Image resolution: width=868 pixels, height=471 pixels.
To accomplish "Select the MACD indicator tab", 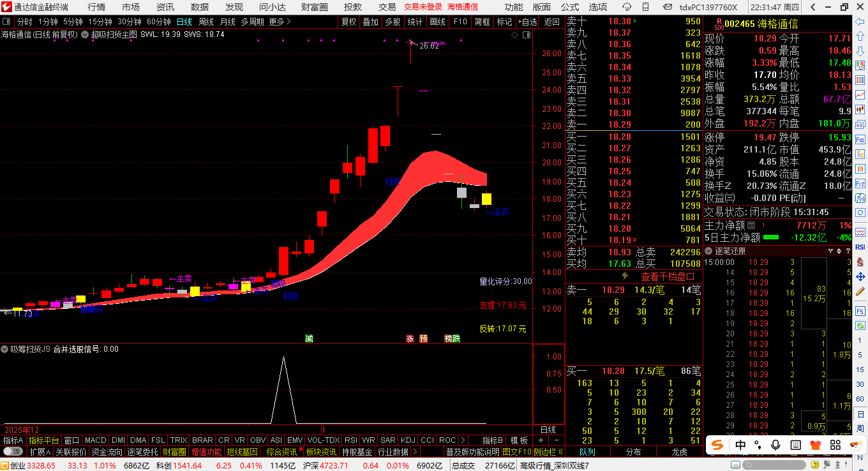I will point(96,440).
